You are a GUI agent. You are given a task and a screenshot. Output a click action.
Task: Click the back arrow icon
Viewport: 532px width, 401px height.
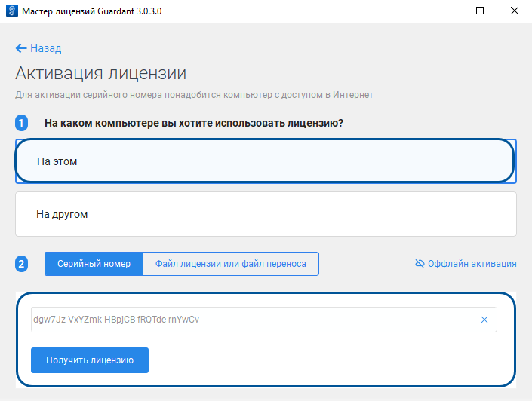tap(20, 48)
